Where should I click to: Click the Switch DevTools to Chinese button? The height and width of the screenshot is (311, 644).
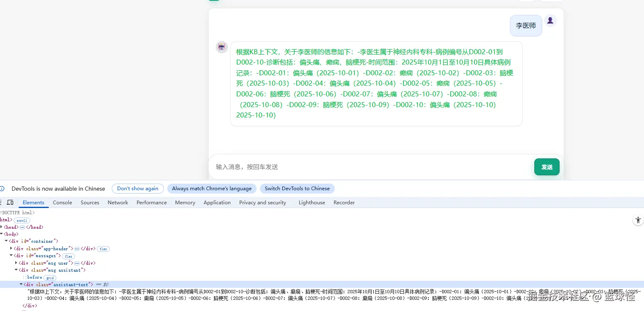click(x=297, y=189)
